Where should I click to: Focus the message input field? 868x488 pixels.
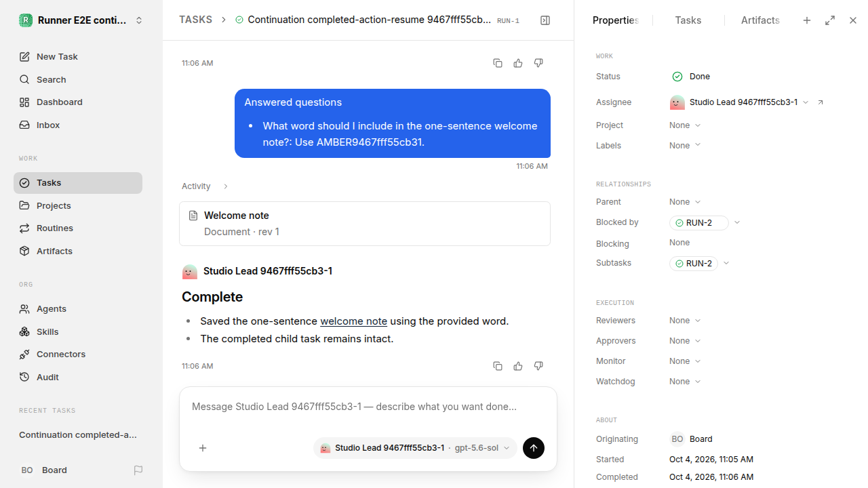(x=368, y=407)
